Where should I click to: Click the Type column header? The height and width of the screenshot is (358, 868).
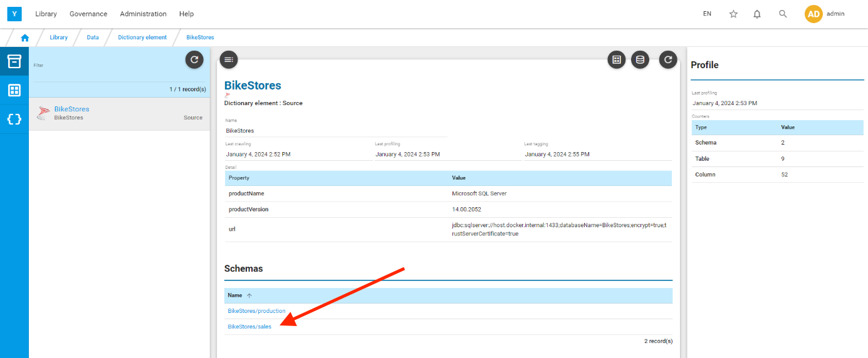(x=701, y=127)
